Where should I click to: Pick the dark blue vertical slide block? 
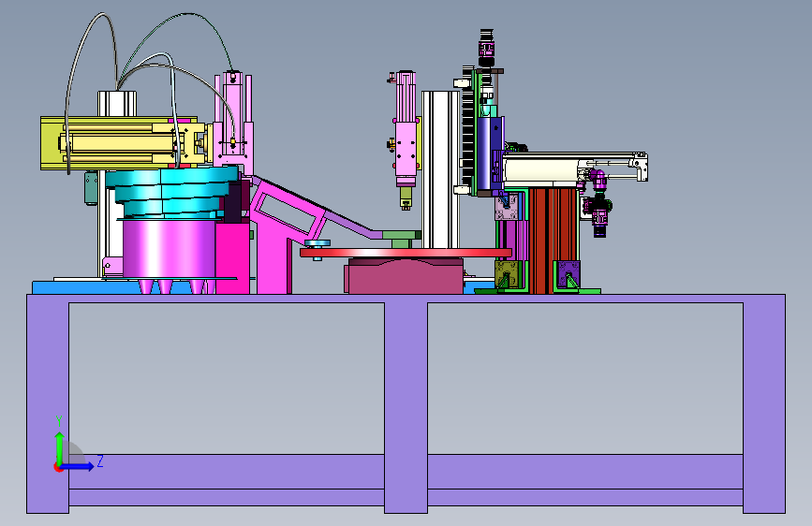490,153
